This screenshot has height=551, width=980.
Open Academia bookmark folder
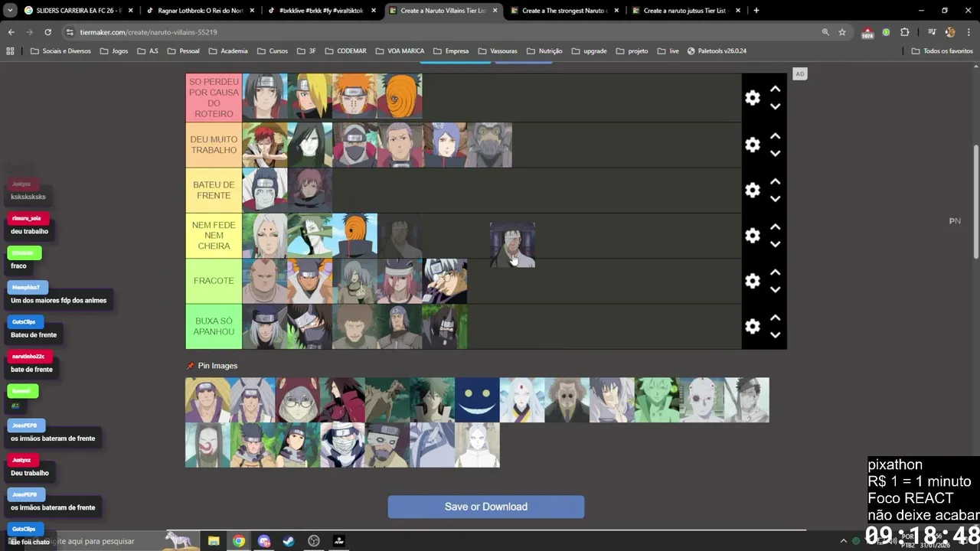(227, 51)
